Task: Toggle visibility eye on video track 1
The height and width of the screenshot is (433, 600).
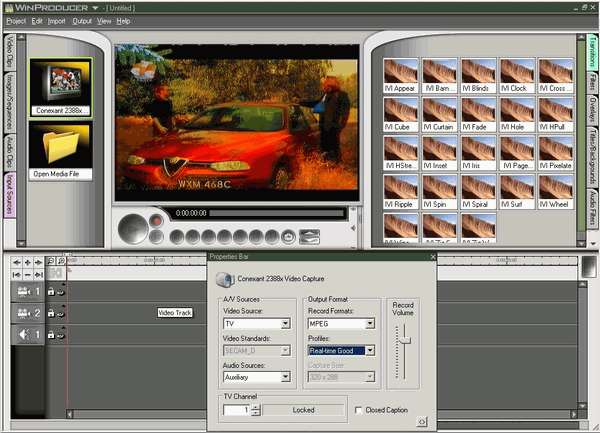Action: click(61, 291)
